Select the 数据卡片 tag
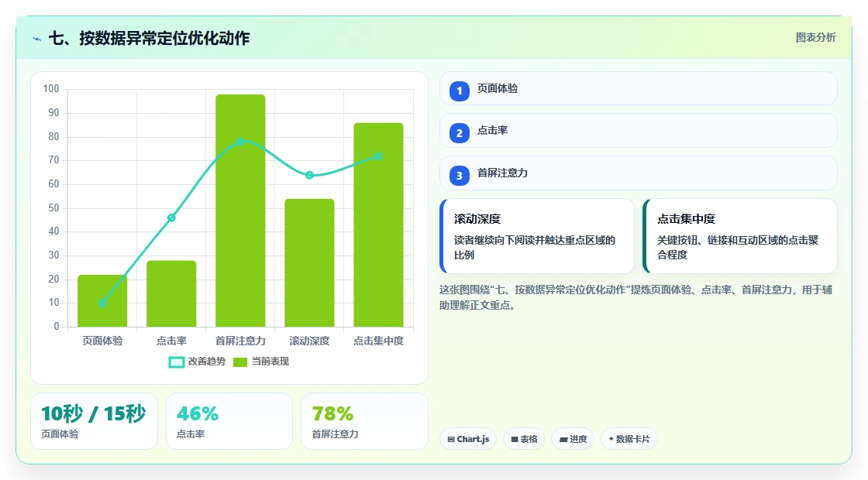The width and height of the screenshot is (868, 480). (x=629, y=439)
